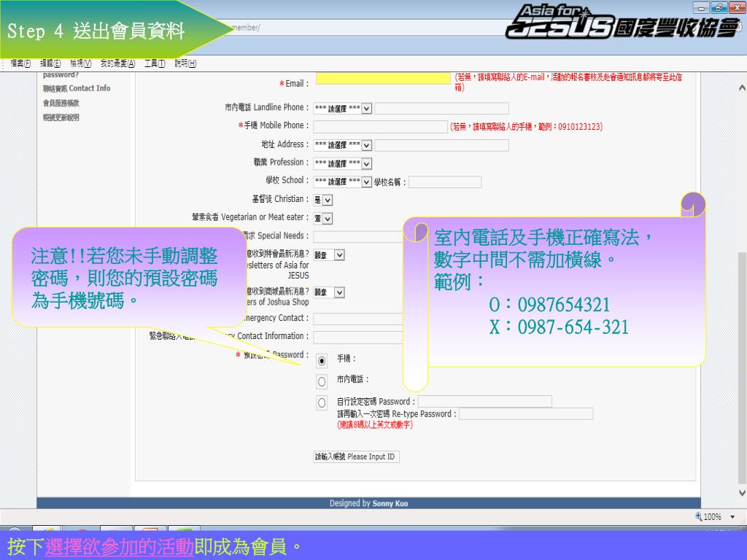Click the restore window button
The height and width of the screenshot is (560, 747).
tap(719, 7)
